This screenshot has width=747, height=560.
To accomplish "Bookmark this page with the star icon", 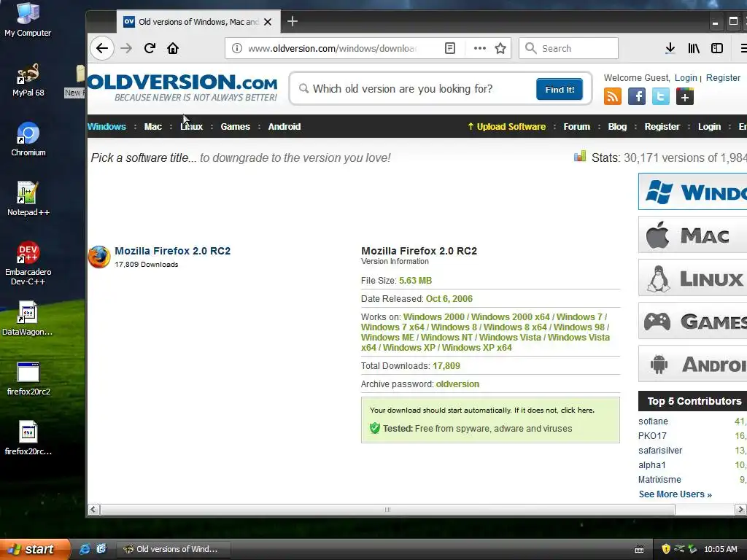I will 500,48.
